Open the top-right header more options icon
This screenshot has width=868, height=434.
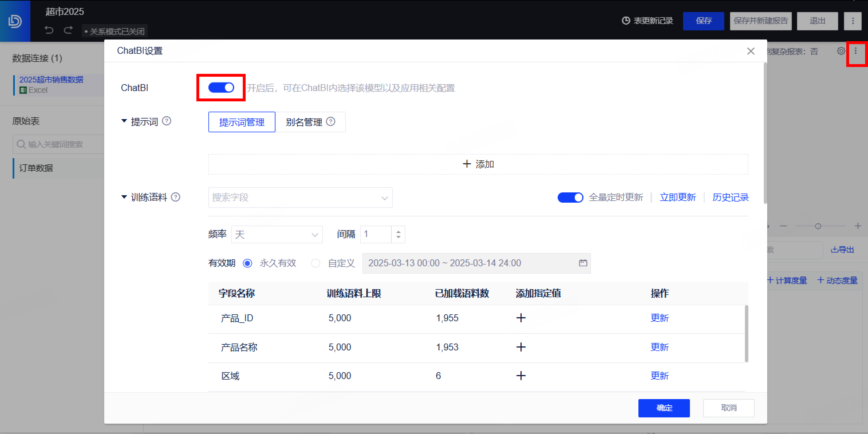click(x=853, y=21)
